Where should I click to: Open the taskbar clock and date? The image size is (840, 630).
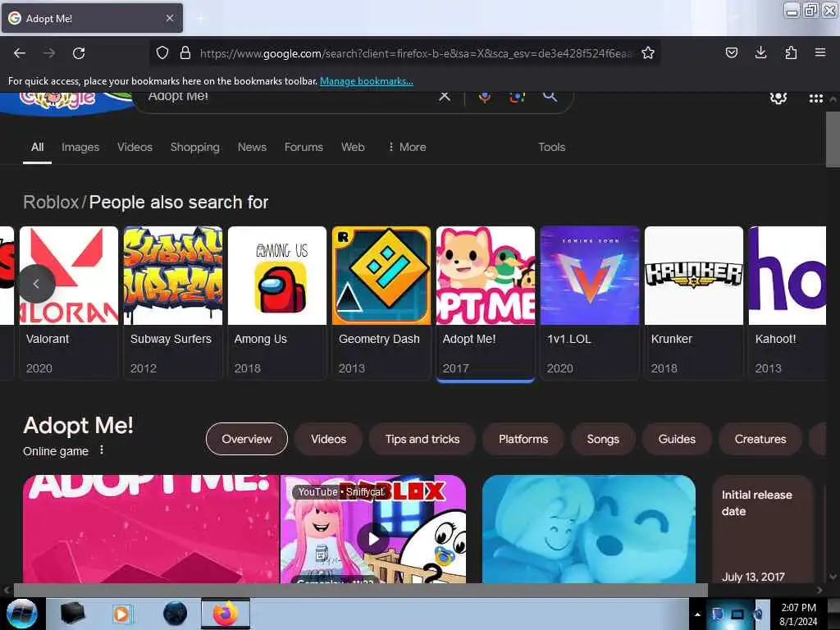[798, 614]
